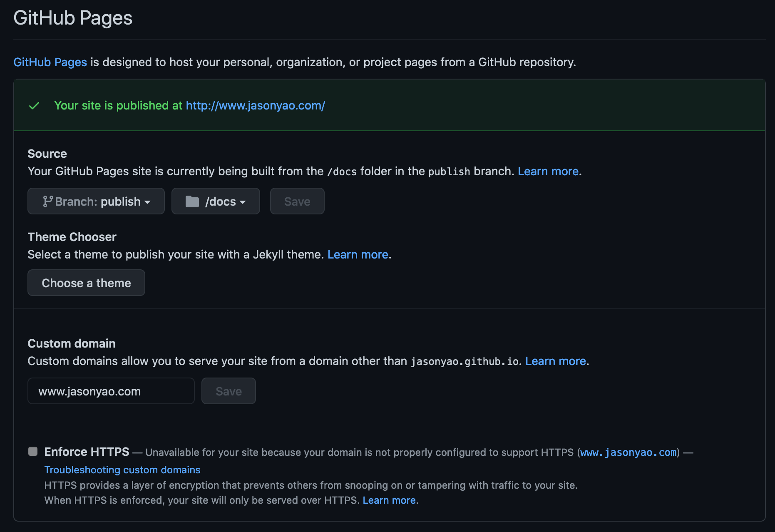Screen dimensions: 775x532
Task: Toggle the Enforce HTTPS checkbox
Action: tap(33, 451)
